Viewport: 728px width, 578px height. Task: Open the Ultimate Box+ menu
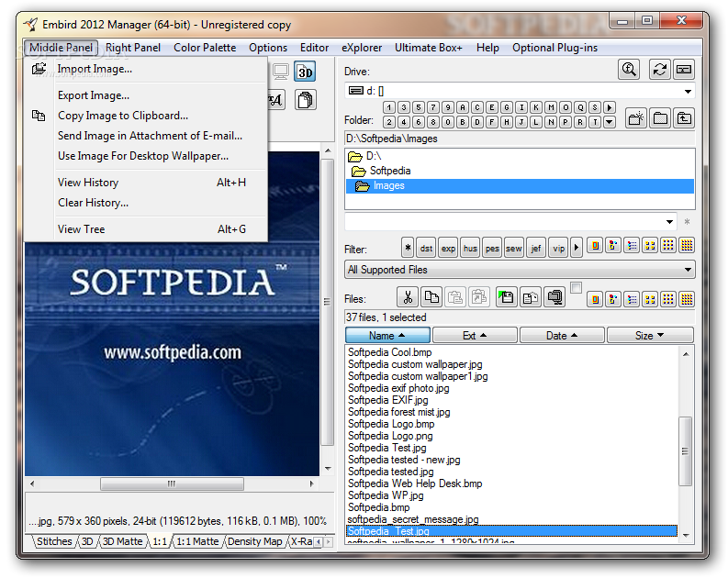click(x=429, y=48)
